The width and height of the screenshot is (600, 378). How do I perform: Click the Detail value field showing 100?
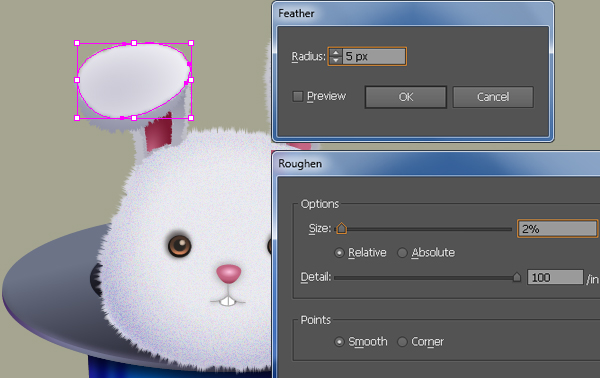(555, 277)
